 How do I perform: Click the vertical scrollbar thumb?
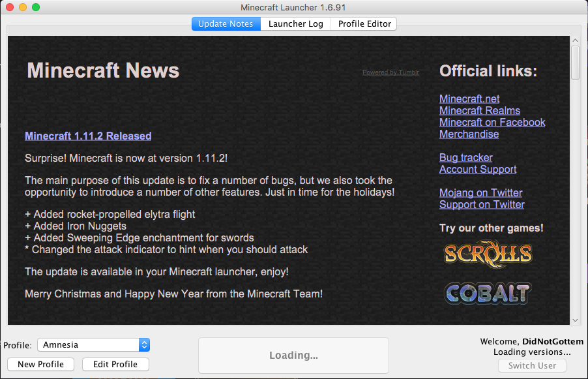[x=575, y=63]
